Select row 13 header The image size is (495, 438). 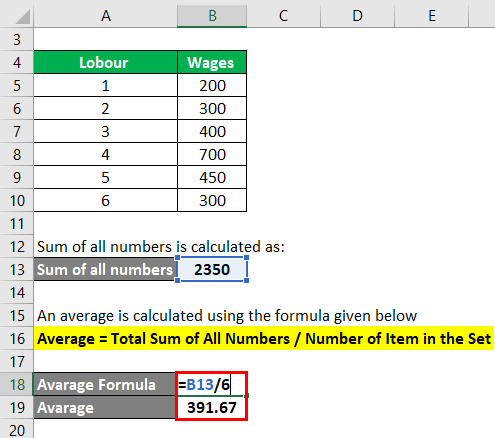tap(17, 269)
